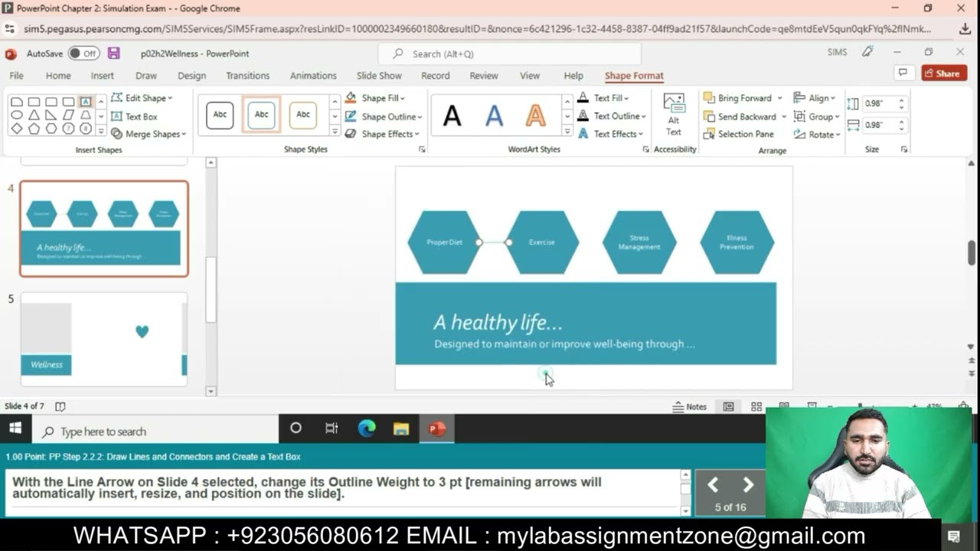Apply the orange outline Abc shape style

[303, 115]
